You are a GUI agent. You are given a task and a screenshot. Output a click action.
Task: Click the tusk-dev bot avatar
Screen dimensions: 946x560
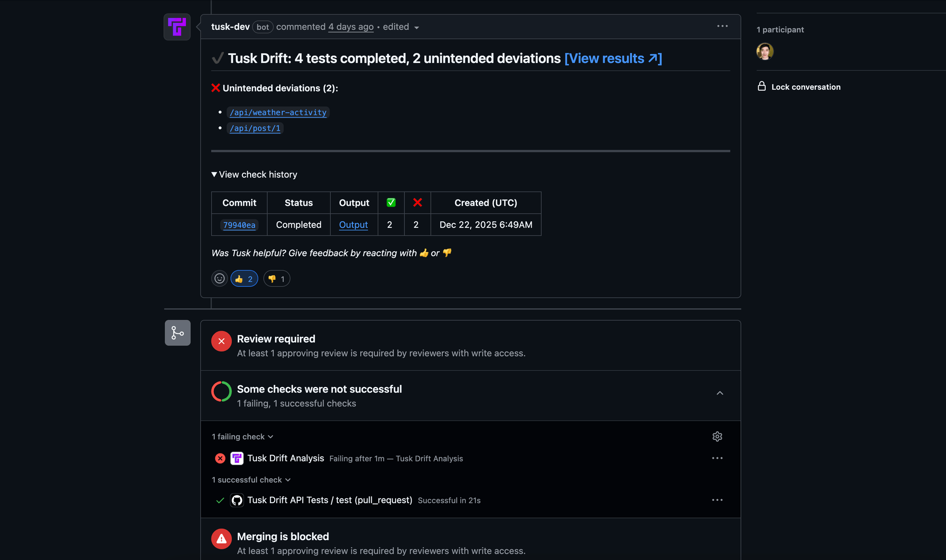pos(176,27)
